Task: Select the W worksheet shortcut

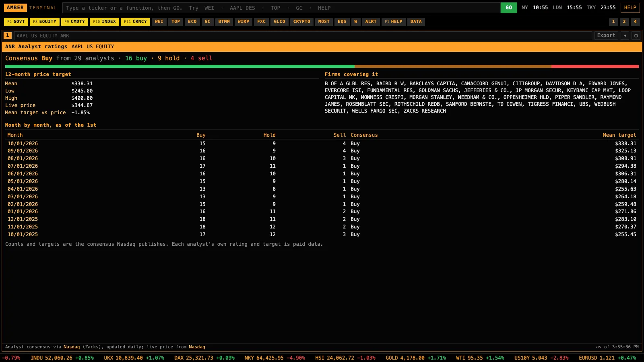Action: 356,22
